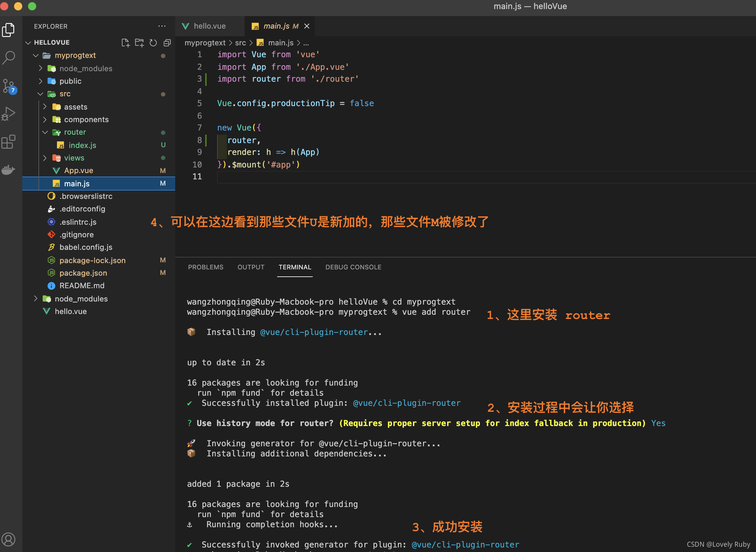Open the Accounts icon at bottom

click(9, 539)
